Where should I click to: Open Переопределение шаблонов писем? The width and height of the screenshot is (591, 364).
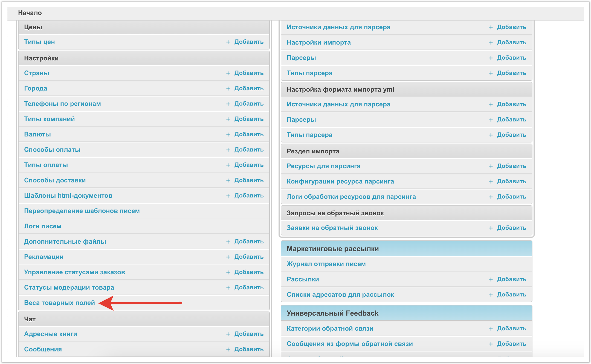pos(82,211)
